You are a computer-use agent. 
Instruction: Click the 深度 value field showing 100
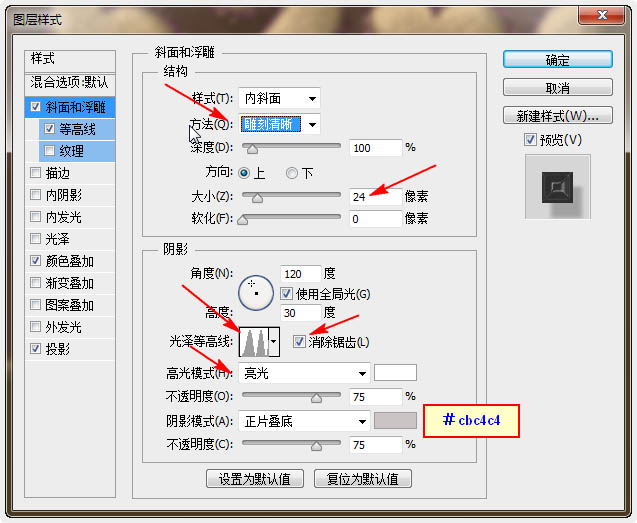pos(375,148)
